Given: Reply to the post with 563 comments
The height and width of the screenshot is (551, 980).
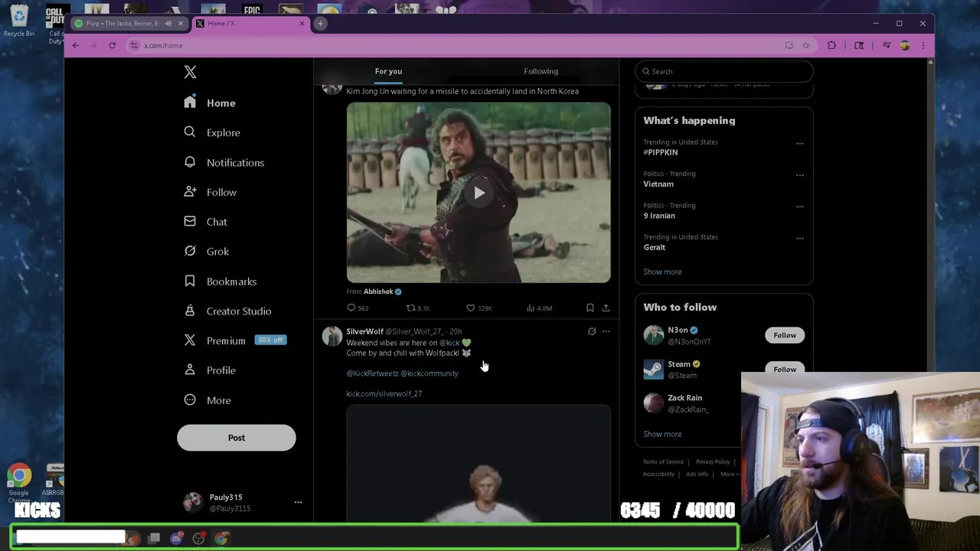Looking at the screenshot, I should (357, 308).
